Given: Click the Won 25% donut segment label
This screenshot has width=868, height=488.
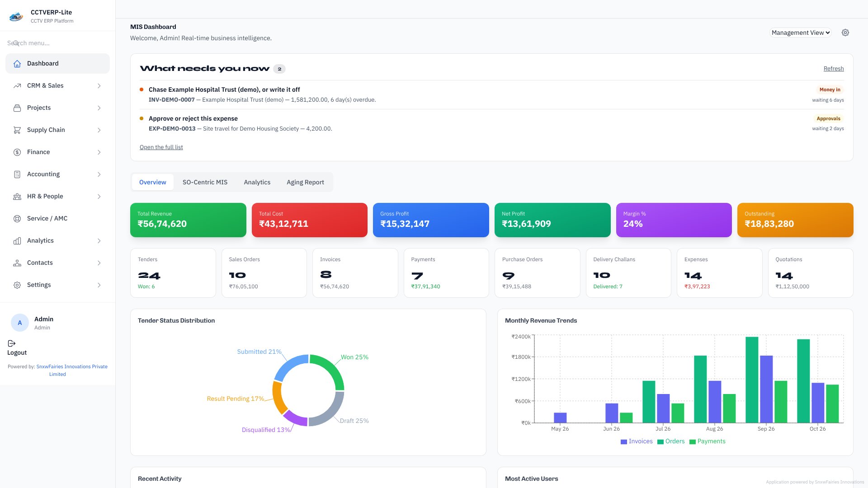Looking at the screenshot, I should click(x=354, y=357).
